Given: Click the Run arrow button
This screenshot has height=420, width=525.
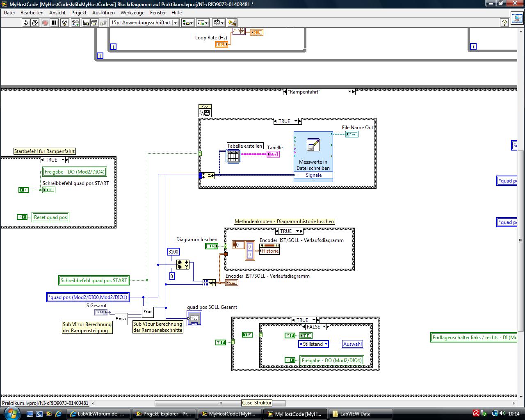Looking at the screenshot, I should 26,23.
